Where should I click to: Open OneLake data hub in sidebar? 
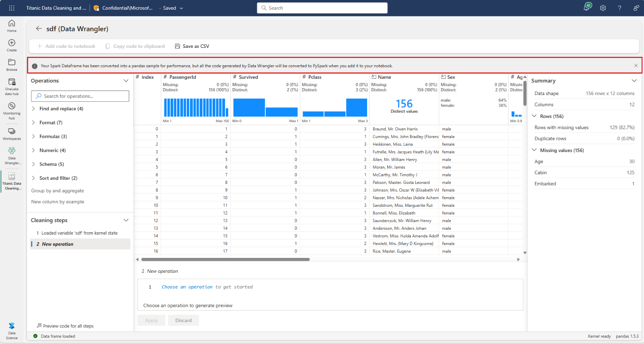coord(12,87)
